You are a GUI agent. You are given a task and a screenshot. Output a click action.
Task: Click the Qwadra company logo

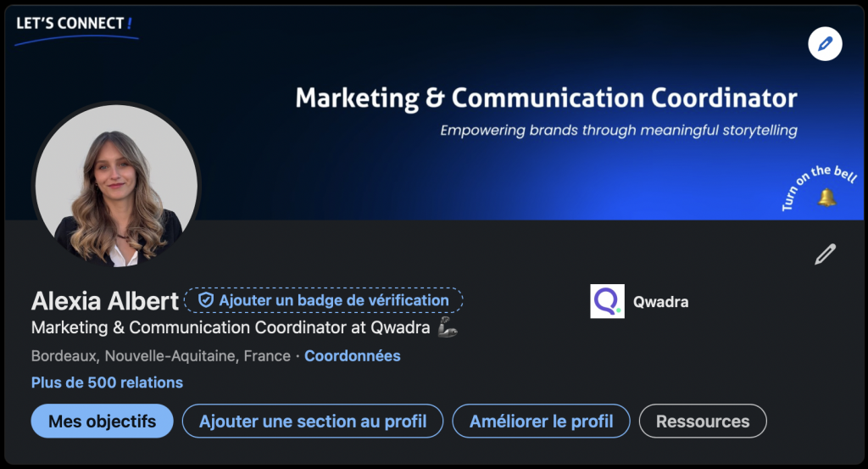(x=607, y=301)
